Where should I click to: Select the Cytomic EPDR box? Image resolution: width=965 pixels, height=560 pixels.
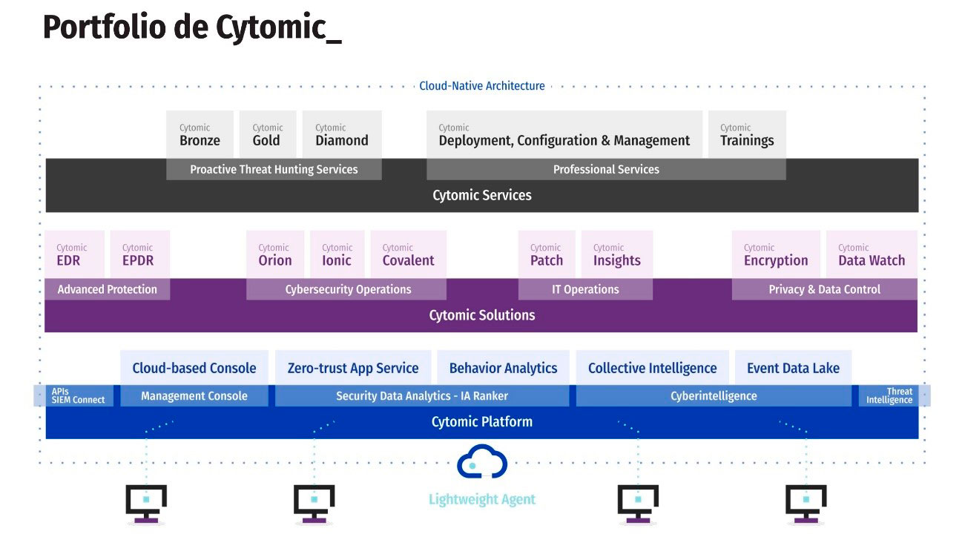140,254
